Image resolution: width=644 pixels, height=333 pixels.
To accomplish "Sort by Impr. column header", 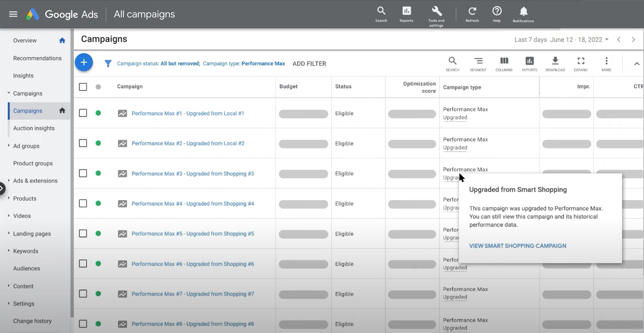I will [x=583, y=86].
